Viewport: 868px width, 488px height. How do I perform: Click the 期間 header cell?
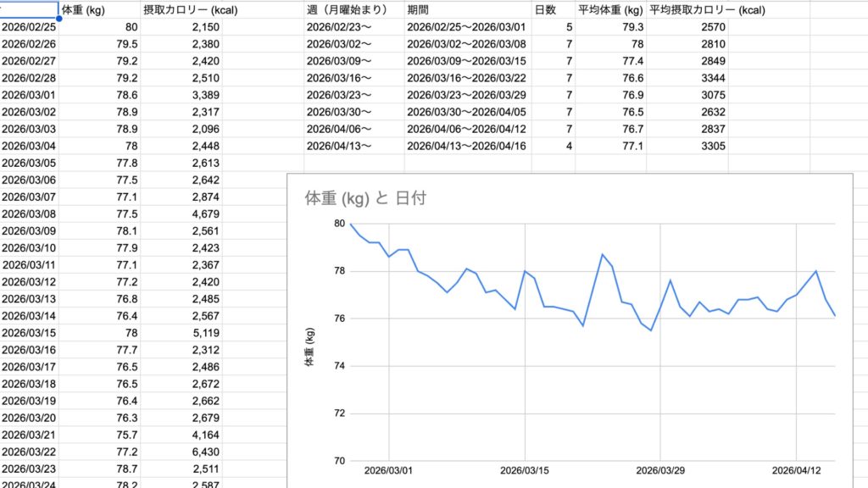point(468,10)
